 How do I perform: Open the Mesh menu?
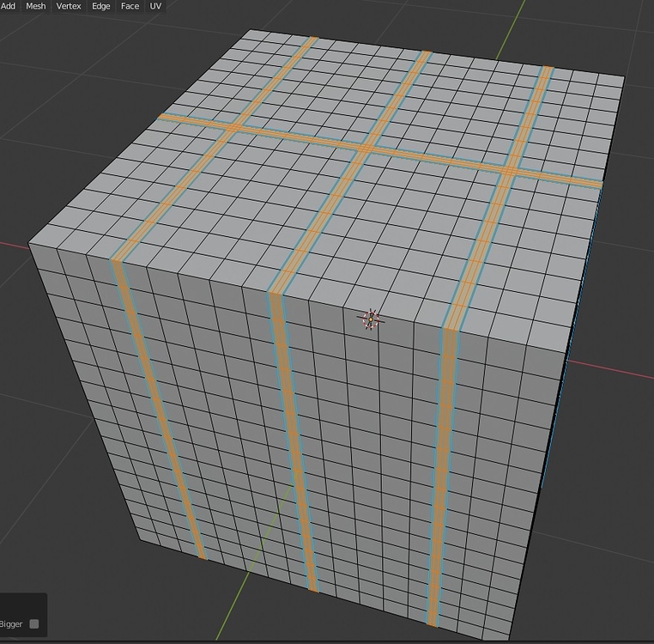tap(36, 6)
